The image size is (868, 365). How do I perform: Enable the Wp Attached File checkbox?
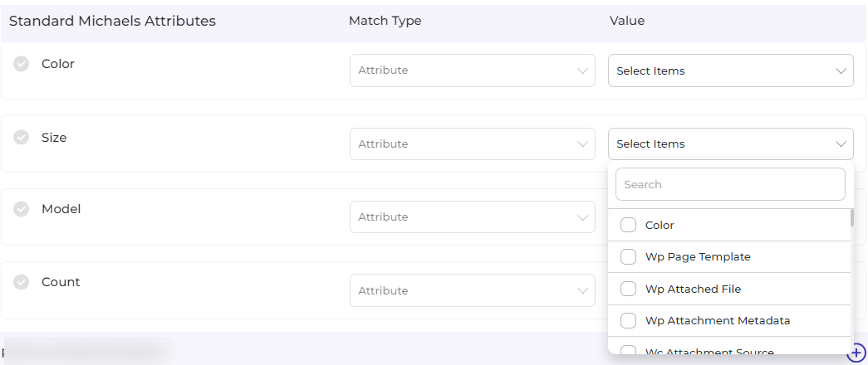point(629,289)
